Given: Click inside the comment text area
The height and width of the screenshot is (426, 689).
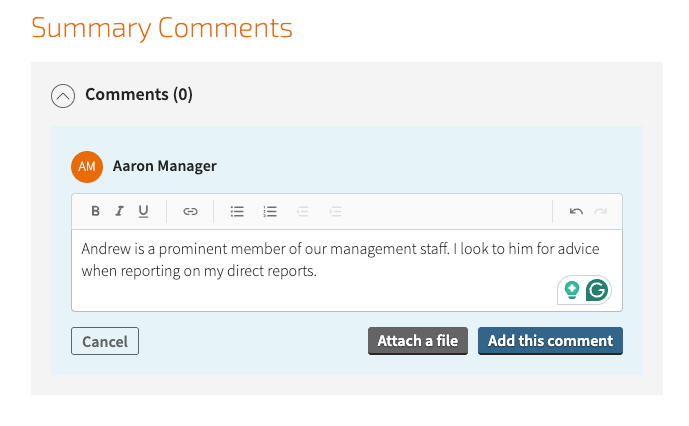Looking at the screenshot, I should 347,270.
